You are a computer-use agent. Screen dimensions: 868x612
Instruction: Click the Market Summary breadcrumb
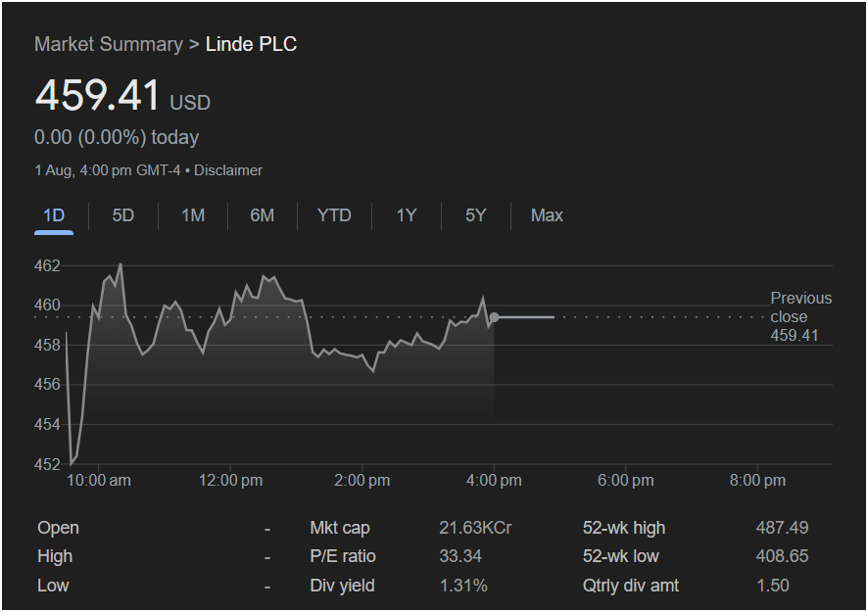coord(108,44)
